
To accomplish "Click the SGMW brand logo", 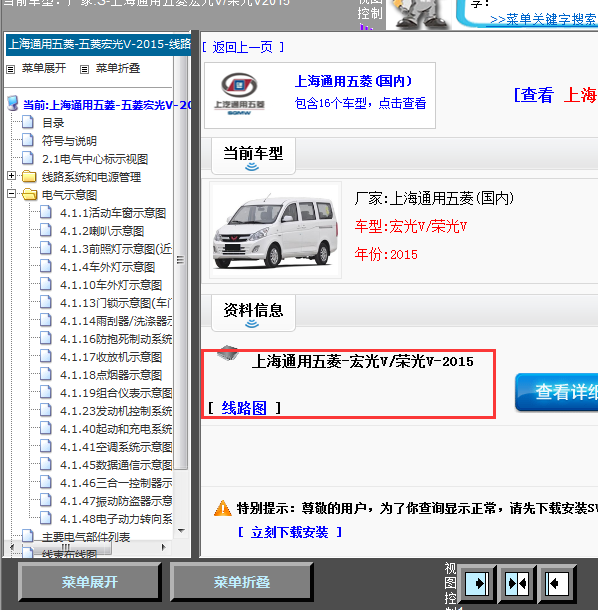I will pos(239,94).
